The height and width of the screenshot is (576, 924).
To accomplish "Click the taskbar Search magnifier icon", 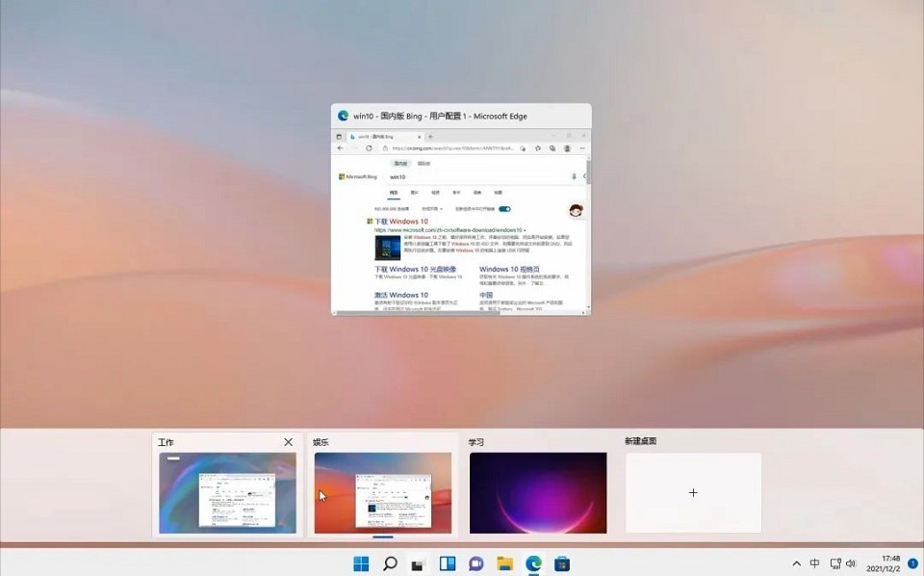I will 390,563.
